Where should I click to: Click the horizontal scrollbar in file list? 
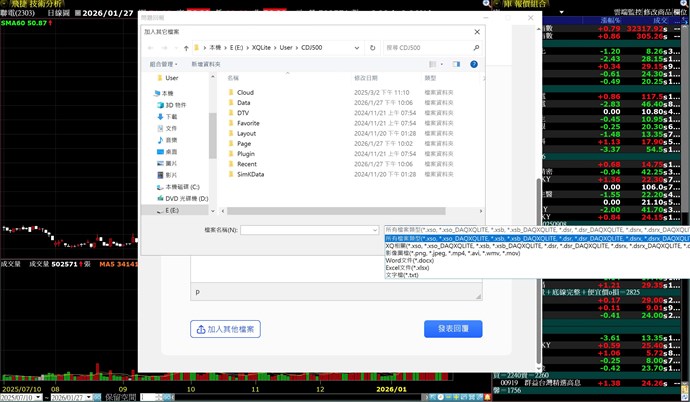[x=330, y=211]
